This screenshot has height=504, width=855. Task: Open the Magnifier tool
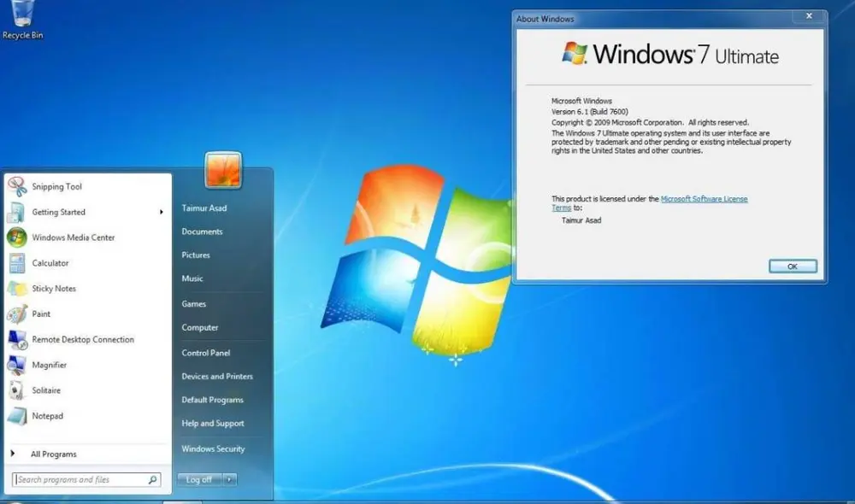point(50,365)
